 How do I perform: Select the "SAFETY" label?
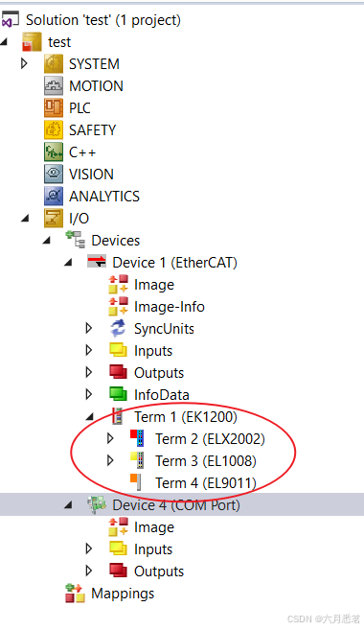93,130
